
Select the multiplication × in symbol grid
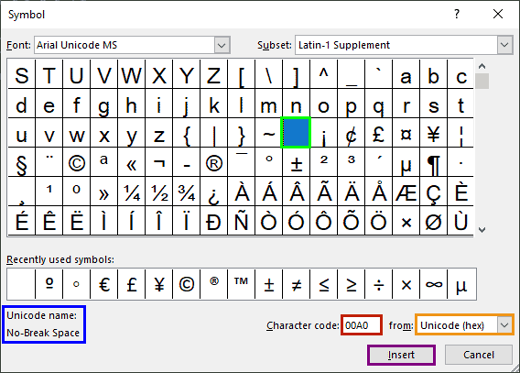tap(406, 220)
